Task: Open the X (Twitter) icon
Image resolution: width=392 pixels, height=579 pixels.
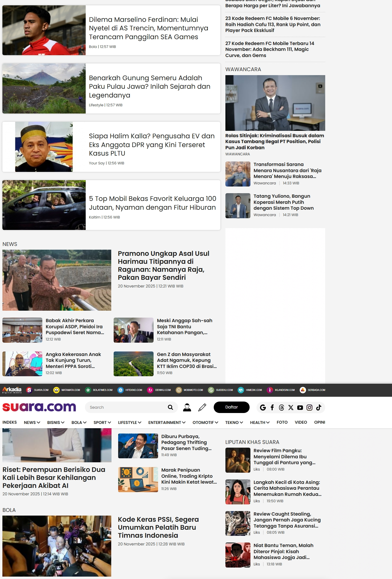Action: (x=291, y=407)
